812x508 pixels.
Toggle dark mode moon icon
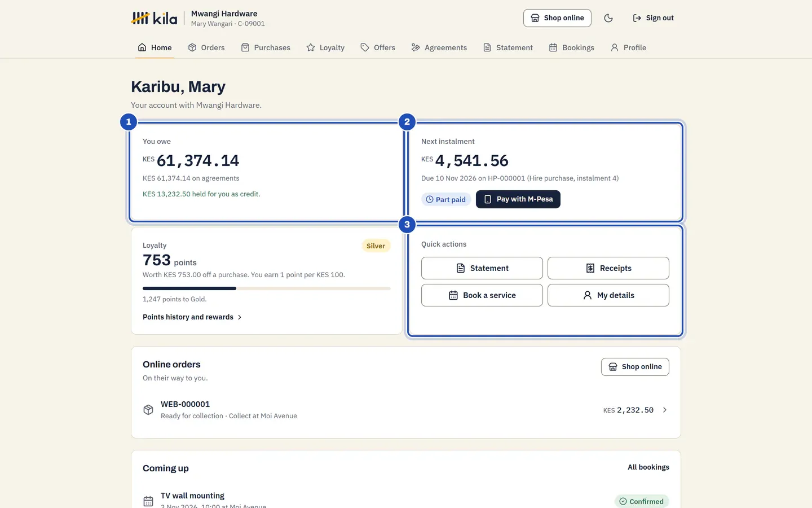pyautogui.click(x=608, y=18)
